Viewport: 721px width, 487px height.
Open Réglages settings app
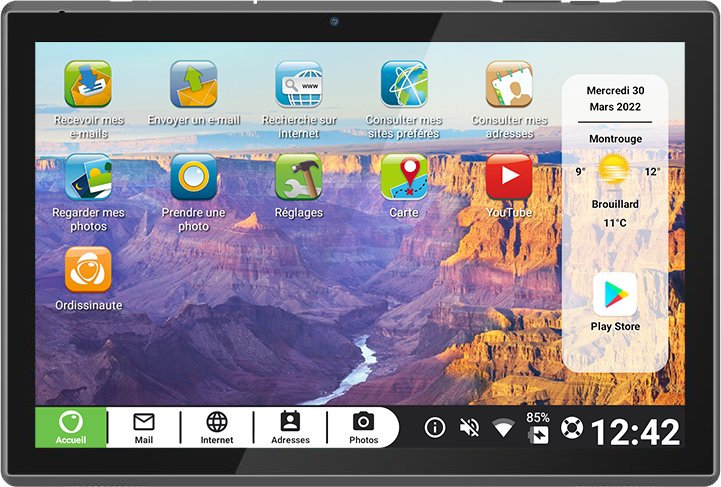point(299,178)
